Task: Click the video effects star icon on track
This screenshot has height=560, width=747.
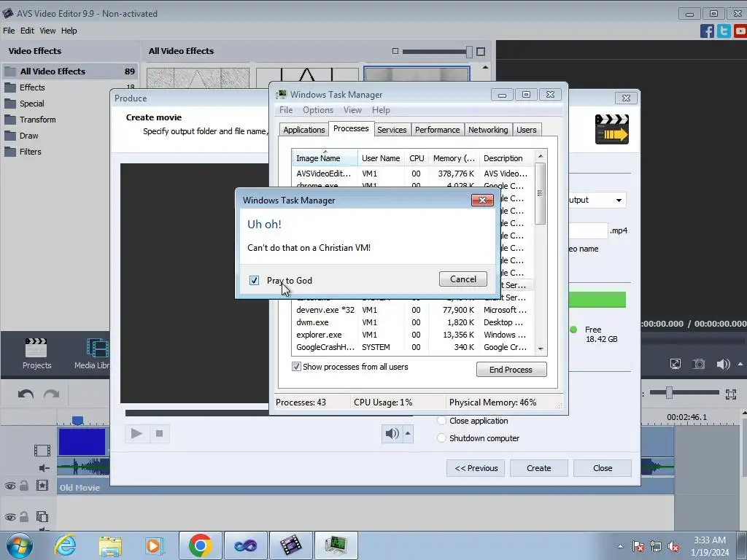Action: coord(42,486)
